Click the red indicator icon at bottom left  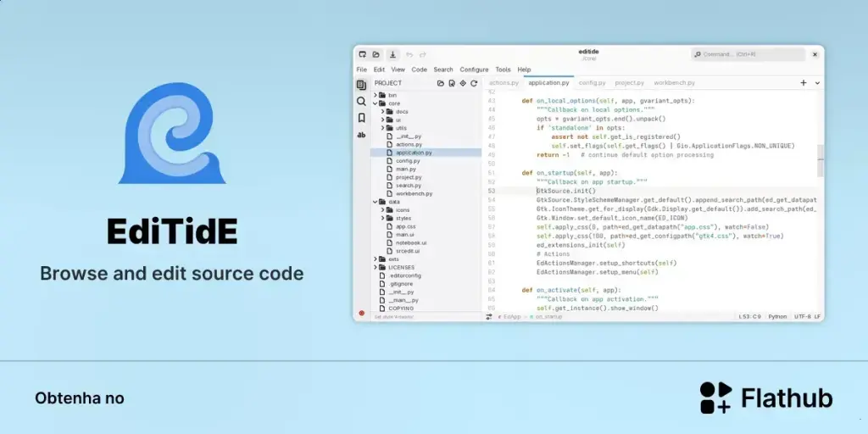(361, 313)
